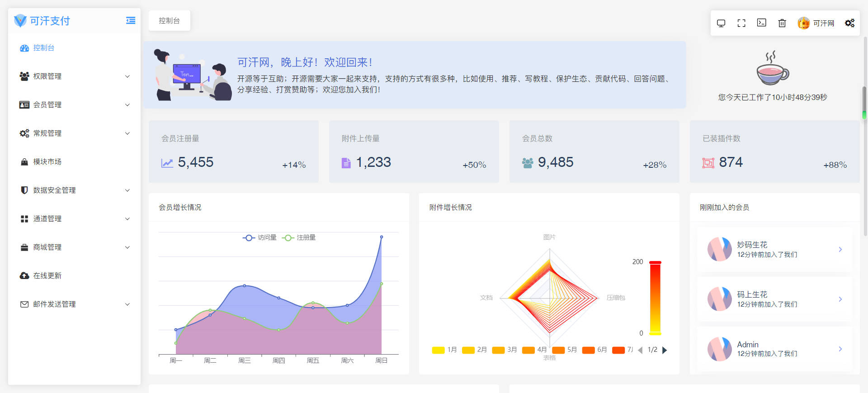Click the 商城管理 briefcase icon
The height and width of the screenshot is (393, 868).
pyautogui.click(x=24, y=247)
